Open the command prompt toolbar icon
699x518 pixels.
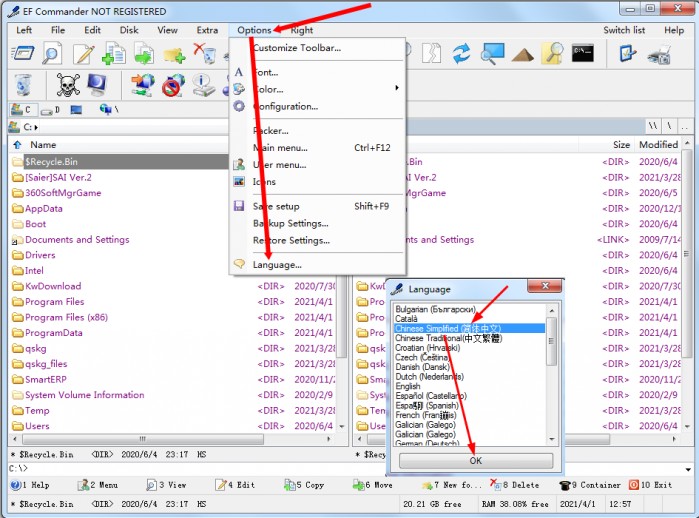[583, 53]
